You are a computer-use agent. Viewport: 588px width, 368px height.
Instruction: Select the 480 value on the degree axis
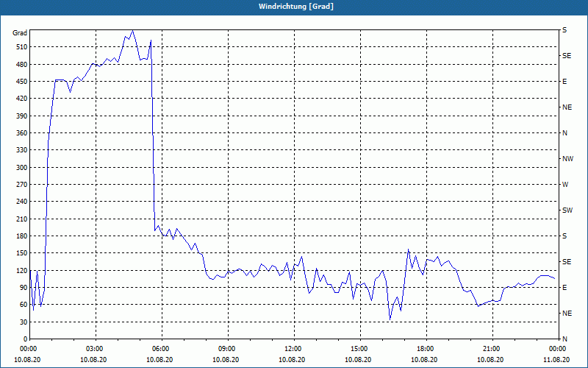22,64
